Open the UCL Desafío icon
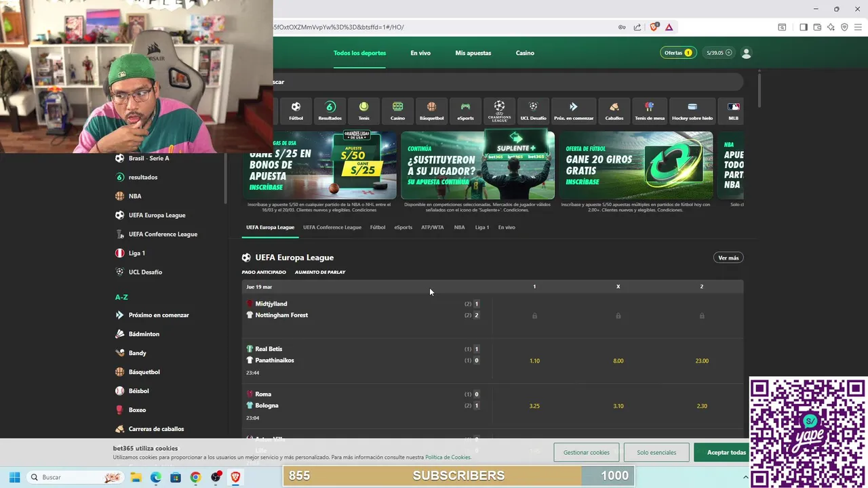This screenshot has height=488, width=868. click(533, 110)
